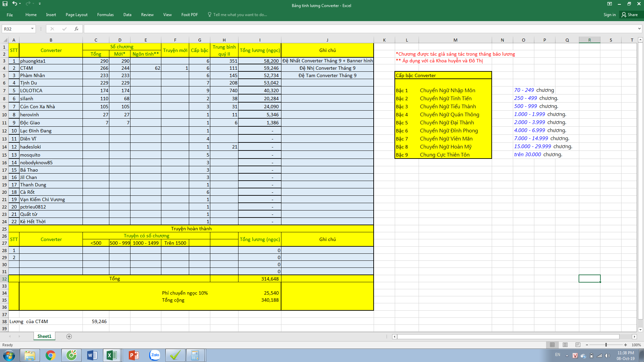Click Sign in link
The height and width of the screenshot is (362, 644).
pyautogui.click(x=609, y=15)
